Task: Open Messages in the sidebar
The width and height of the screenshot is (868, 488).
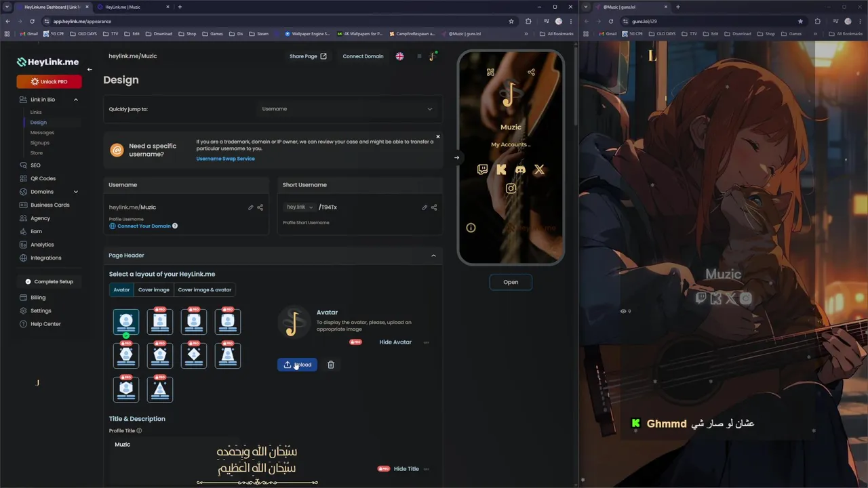Action: (42, 133)
